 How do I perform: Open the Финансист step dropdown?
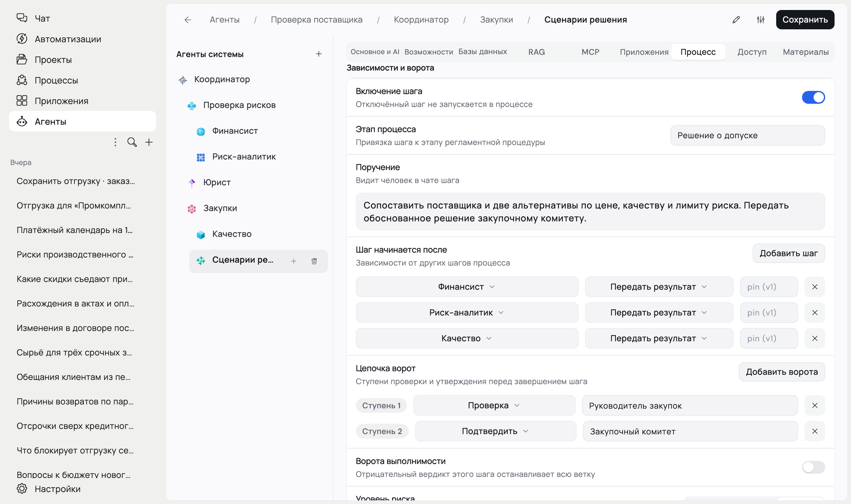467,287
